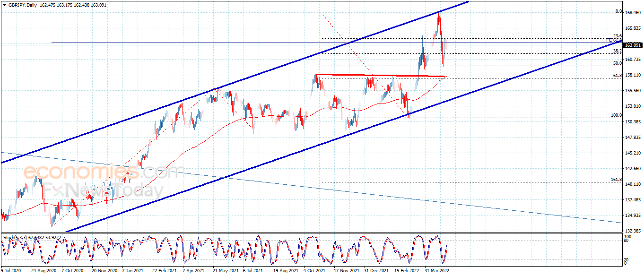Image resolution: width=644 pixels, height=276 pixels.
Task: Select the 50.0 Fibonacci level label
Action: (x=617, y=63)
